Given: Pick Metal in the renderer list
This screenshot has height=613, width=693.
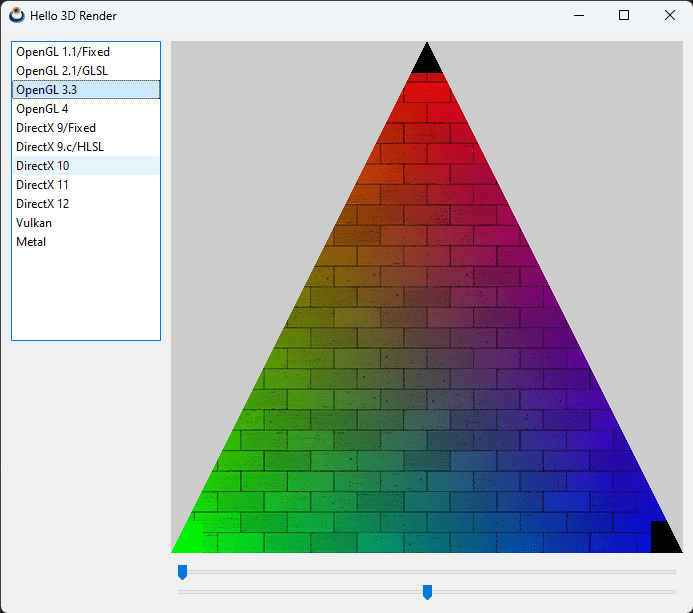Looking at the screenshot, I should click(31, 242).
